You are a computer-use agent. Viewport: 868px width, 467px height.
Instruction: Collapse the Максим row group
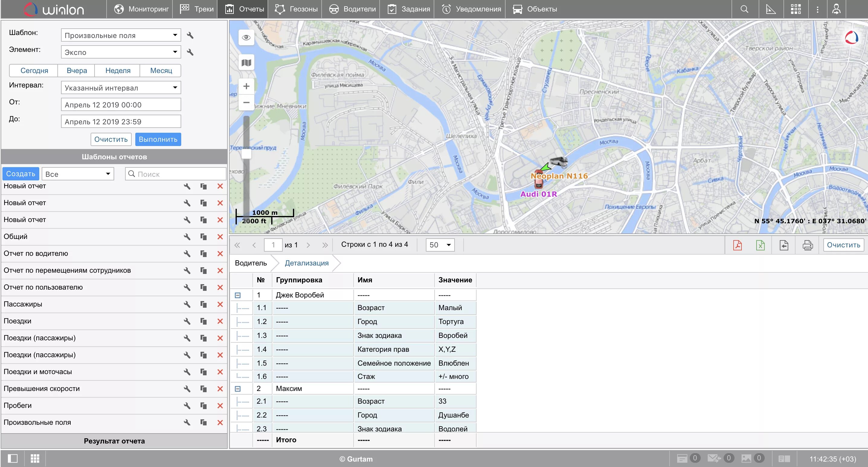coord(238,389)
